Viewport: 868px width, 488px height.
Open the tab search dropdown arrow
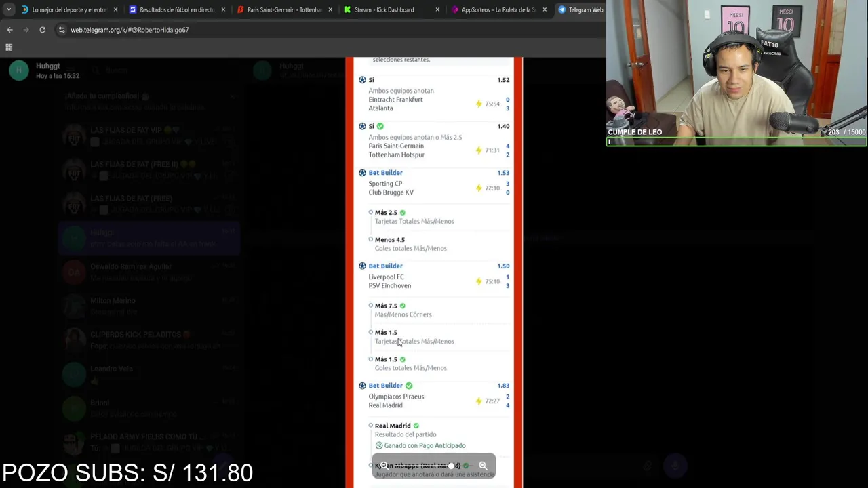click(x=8, y=9)
